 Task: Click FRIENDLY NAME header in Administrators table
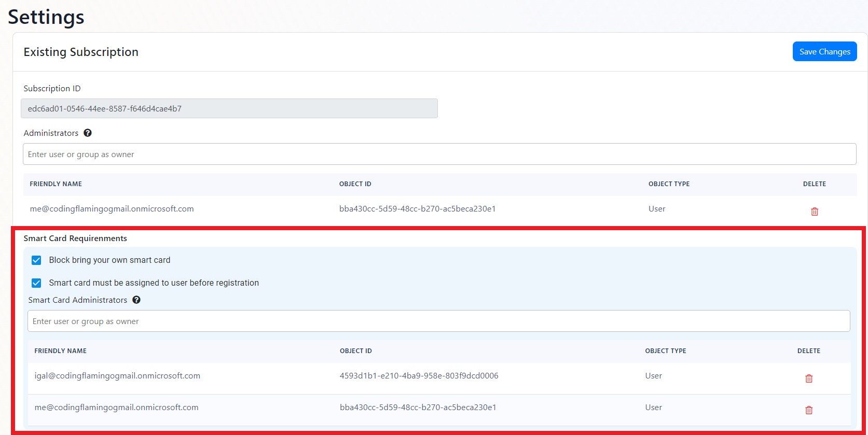pyautogui.click(x=56, y=184)
